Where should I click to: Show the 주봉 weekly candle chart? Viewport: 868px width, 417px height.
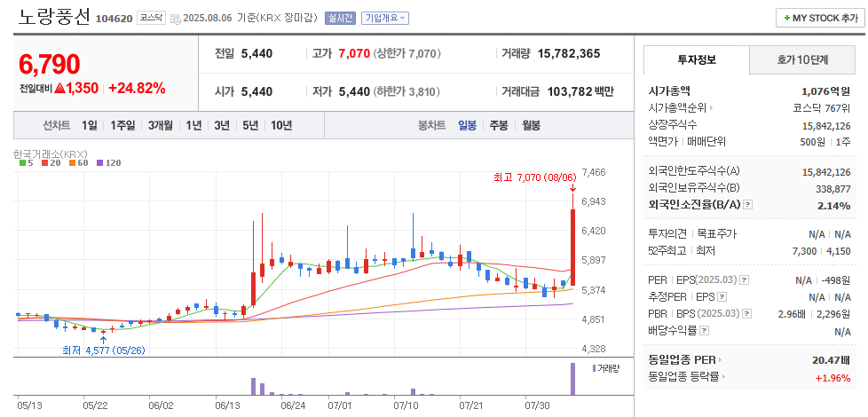pos(499,125)
